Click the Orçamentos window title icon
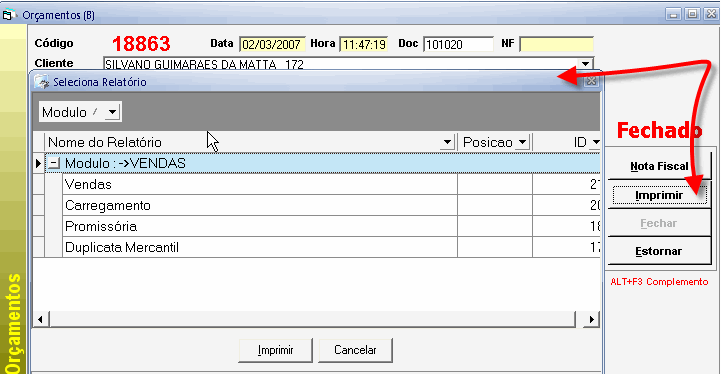This screenshot has width=721, height=374. pyautogui.click(x=9, y=15)
